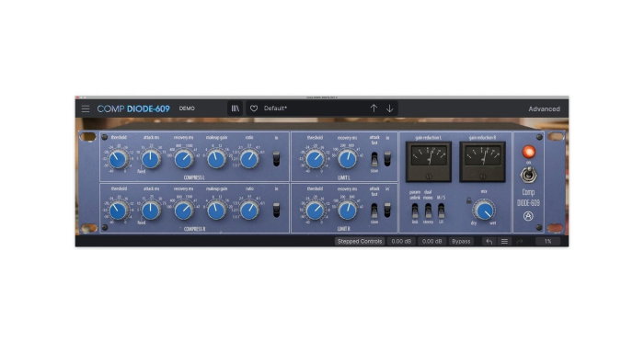Click the DEMO label in the header
The image size is (644, 342).
(187, 108)
